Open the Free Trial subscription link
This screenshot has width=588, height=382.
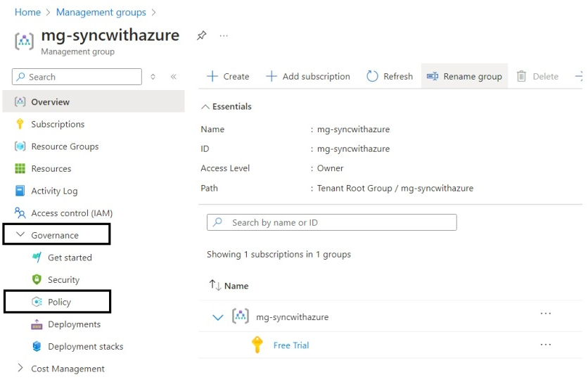[291, 345]
